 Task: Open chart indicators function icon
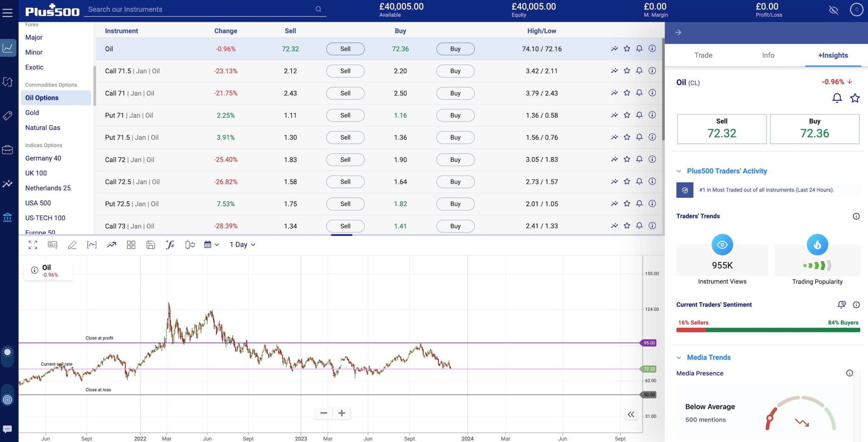click(170, 245)
